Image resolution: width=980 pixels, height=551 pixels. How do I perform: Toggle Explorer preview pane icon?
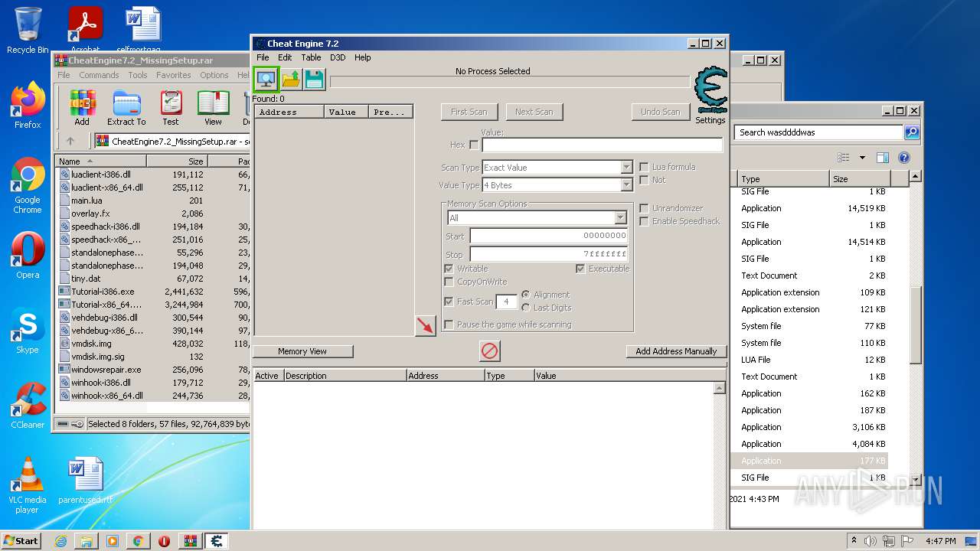[x=882, y=158]
